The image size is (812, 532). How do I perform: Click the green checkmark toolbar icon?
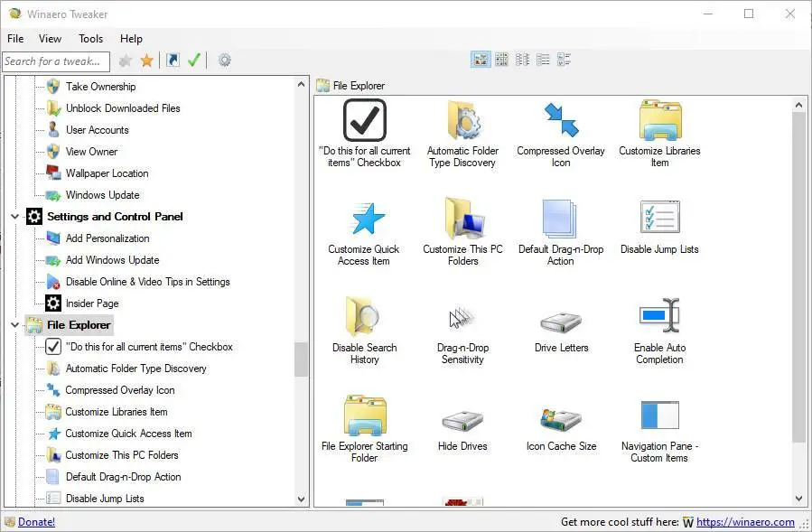pyautogui.click(x=194, y=61)
